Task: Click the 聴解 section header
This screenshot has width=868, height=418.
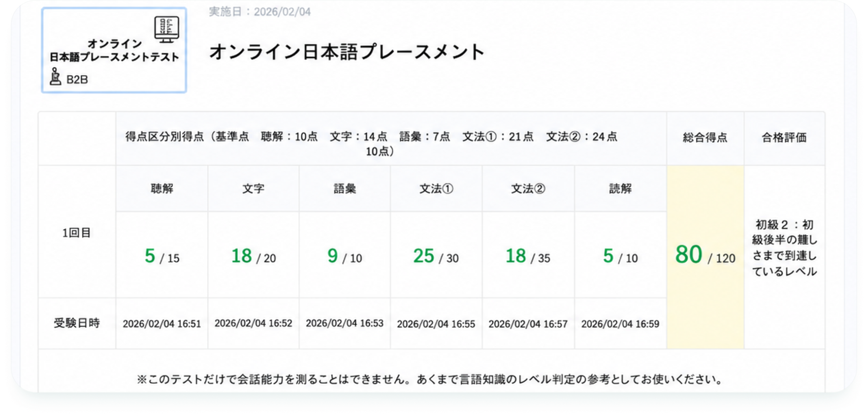Action: 162,188
